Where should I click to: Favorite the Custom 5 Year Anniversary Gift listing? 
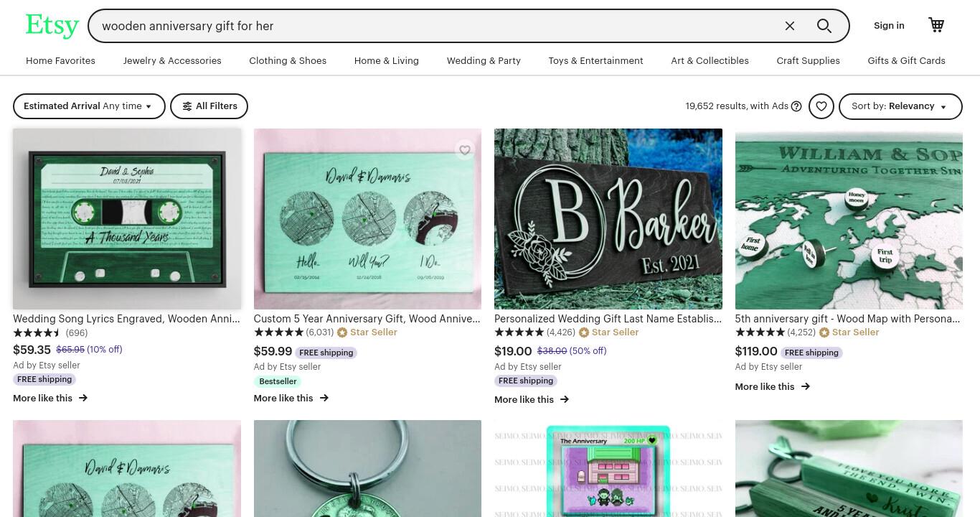(465, 150)
